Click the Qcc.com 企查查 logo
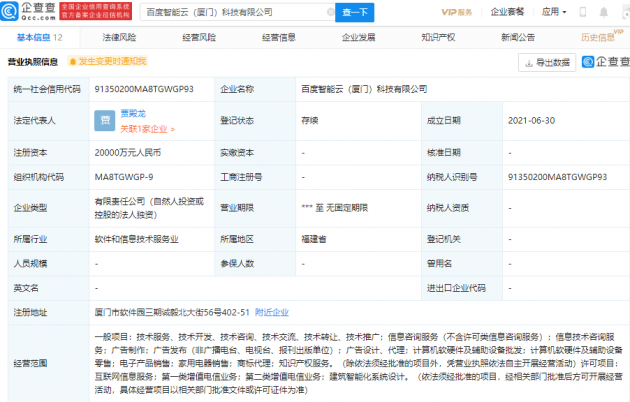 pyautogui.click(x=28, y=11)
